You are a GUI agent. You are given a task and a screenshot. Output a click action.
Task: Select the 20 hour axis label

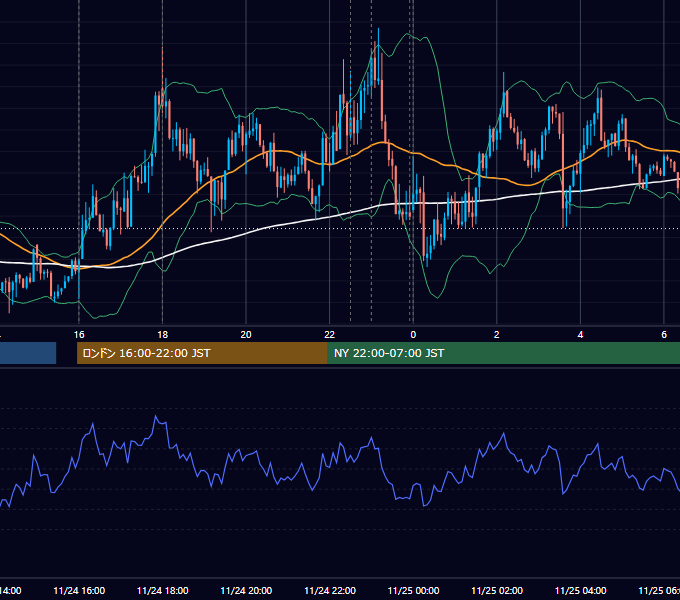tap(246, 335)
